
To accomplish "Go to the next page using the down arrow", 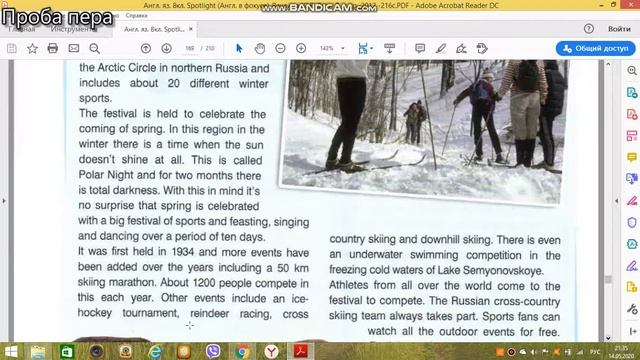I will (167, 49).
